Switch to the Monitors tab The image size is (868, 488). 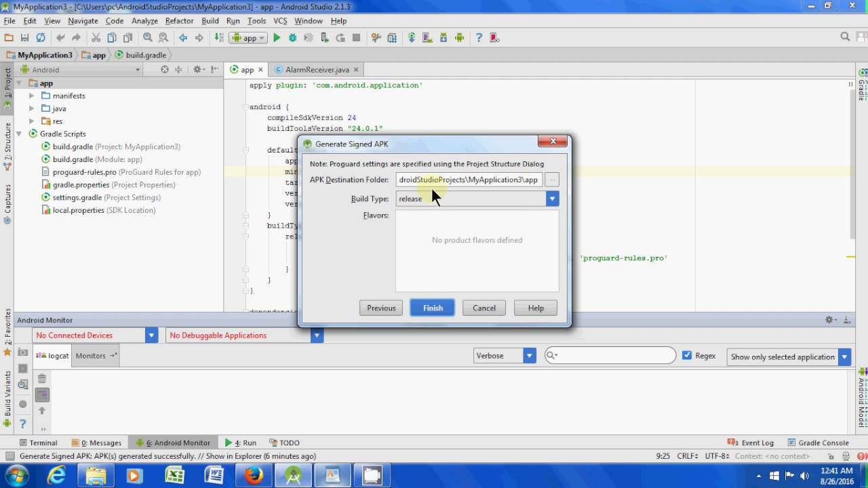point(95,355)
